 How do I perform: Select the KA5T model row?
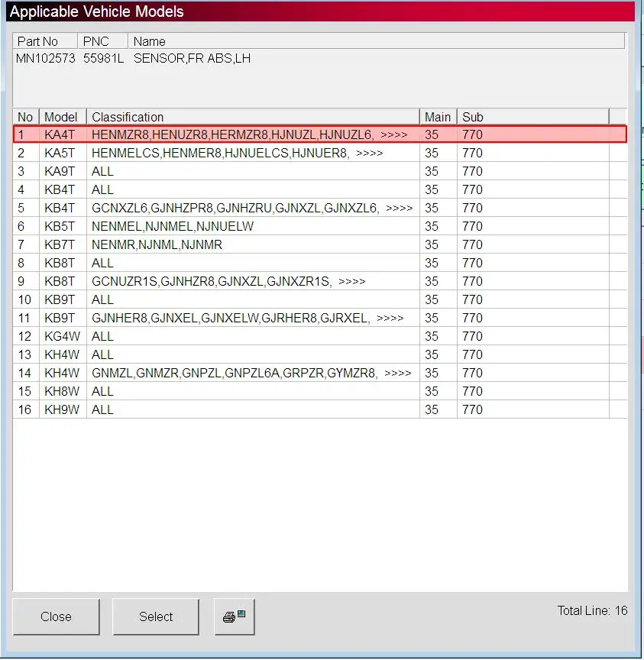320,153
